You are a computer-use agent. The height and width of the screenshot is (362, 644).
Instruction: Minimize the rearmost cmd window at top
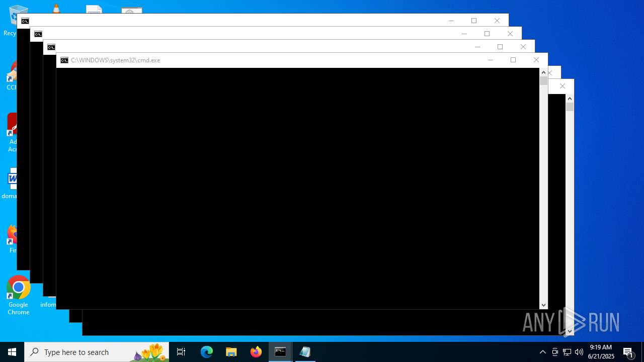pos(451,21)
